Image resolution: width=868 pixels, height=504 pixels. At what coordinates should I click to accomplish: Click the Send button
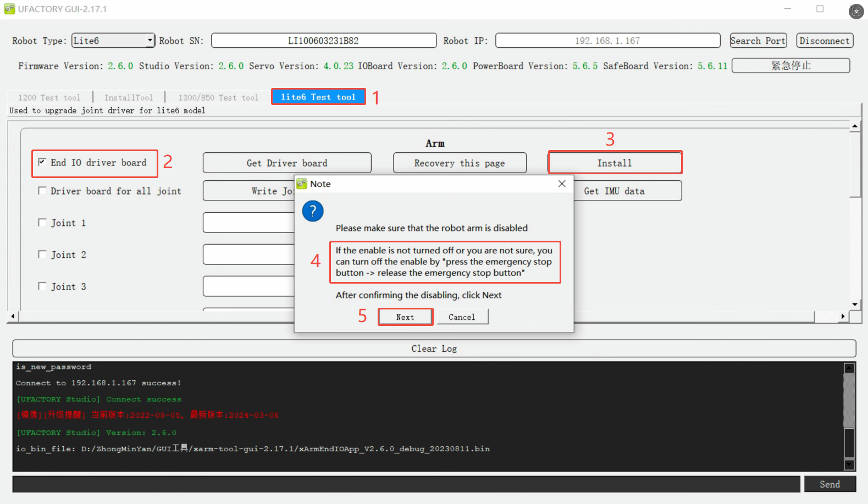(830, 484)
